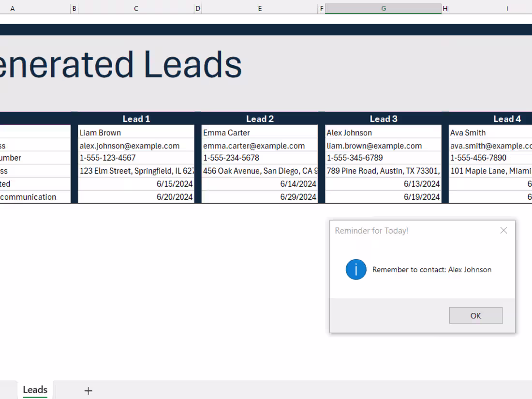Screen dimensions: 532x399
Task: Select Alex Johnson's phone number cell
Action: pos(384,158)
